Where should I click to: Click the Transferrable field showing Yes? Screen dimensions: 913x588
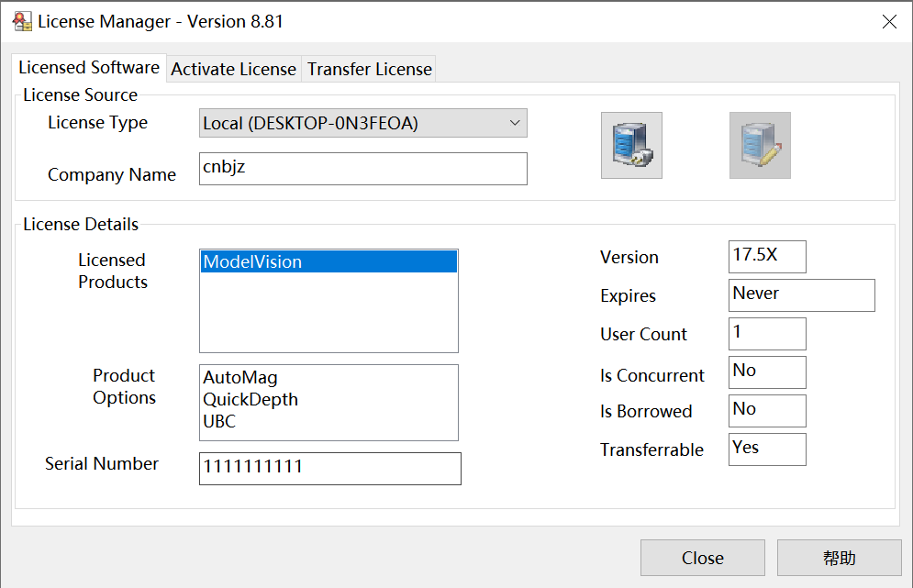767,449
